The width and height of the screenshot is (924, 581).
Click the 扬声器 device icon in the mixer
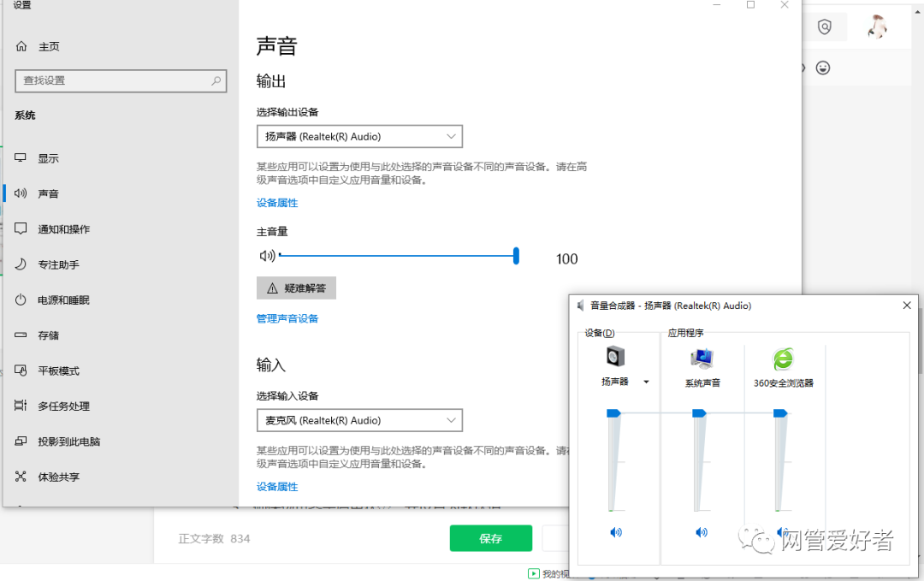pos(615,357)
